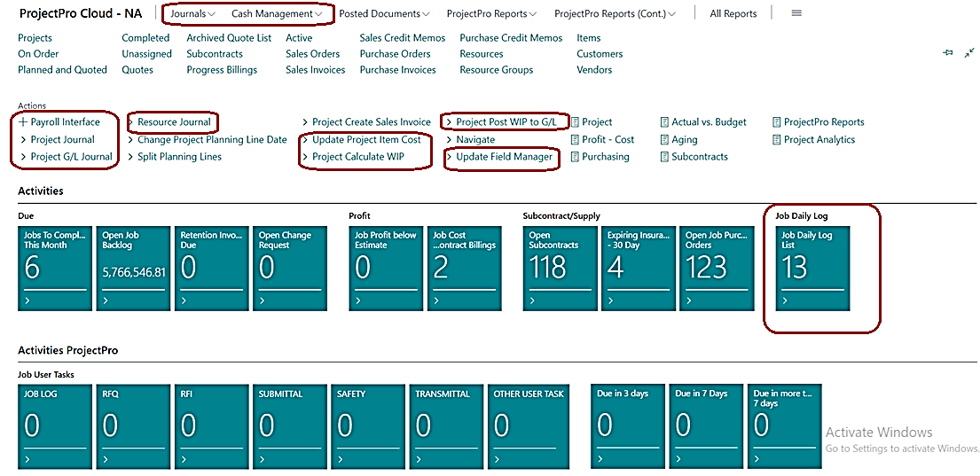Open the Open Job Purchase Orders tile
Image resolution: width=980 pixels, height=476 pixels.
717,269
